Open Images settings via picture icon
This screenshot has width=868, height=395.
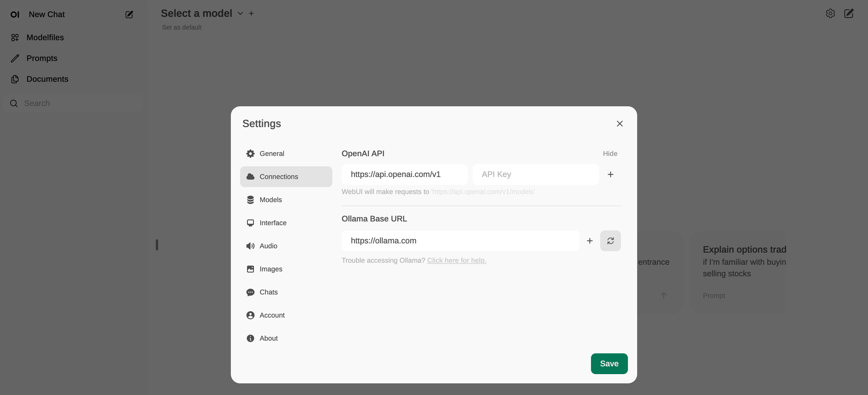[x=250, y=269]
